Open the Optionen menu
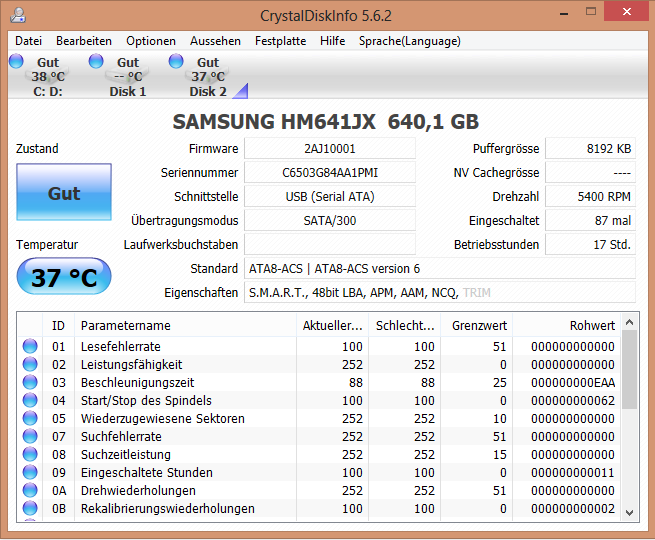 coord(151,41)
